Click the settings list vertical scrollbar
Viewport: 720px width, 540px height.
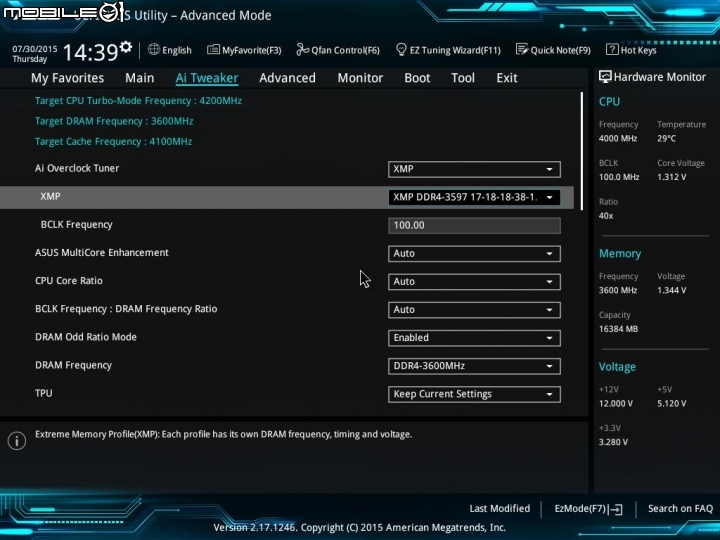(582, 151)
